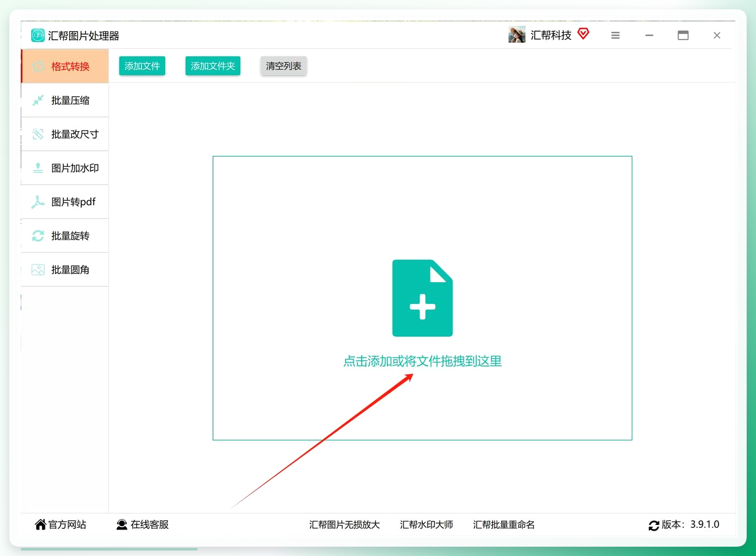Click the home icon beside 官方网站

(40, 524)
